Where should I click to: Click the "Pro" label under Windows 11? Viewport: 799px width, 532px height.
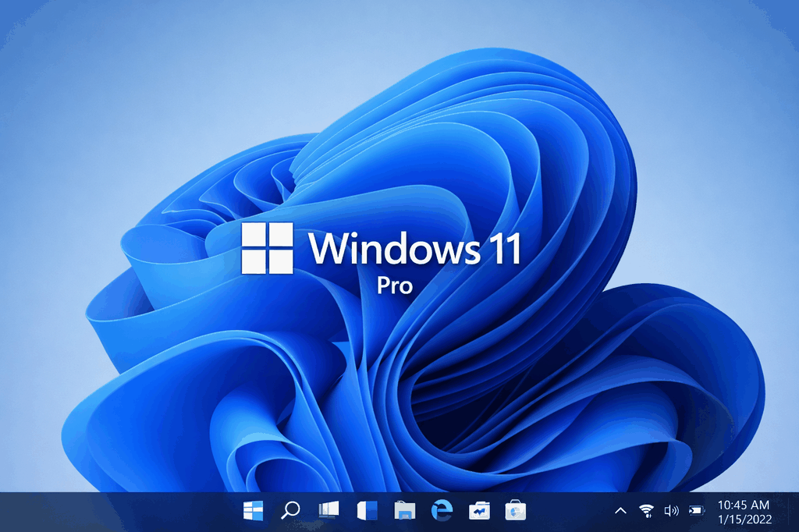pyautogui.click(x=395, y=286)
